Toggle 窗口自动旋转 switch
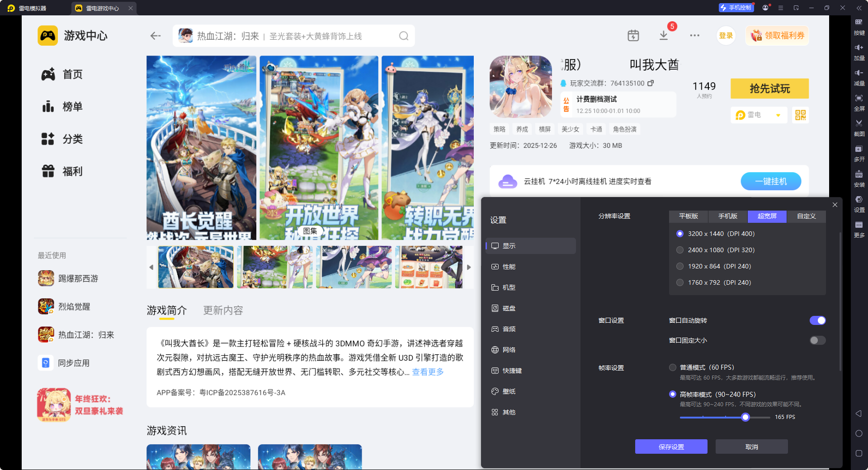This screenshot has width=868, height=470. pyautogui.click(x=817, y=320)
